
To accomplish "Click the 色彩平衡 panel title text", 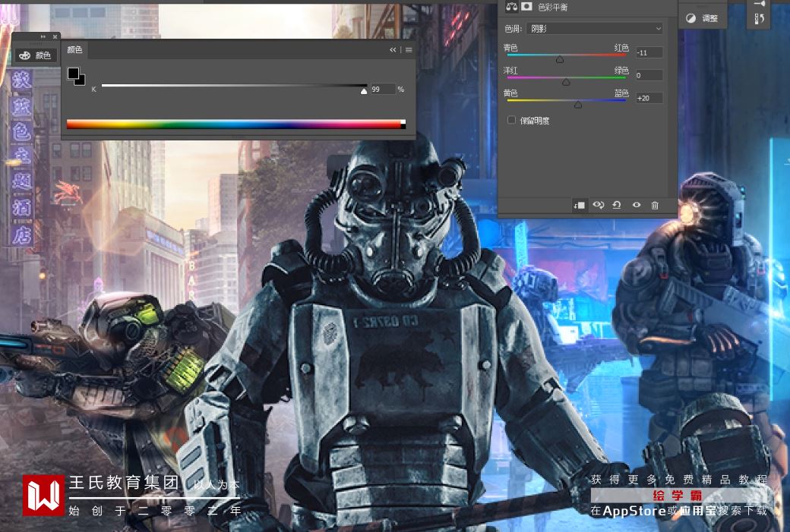I will 553,7.
